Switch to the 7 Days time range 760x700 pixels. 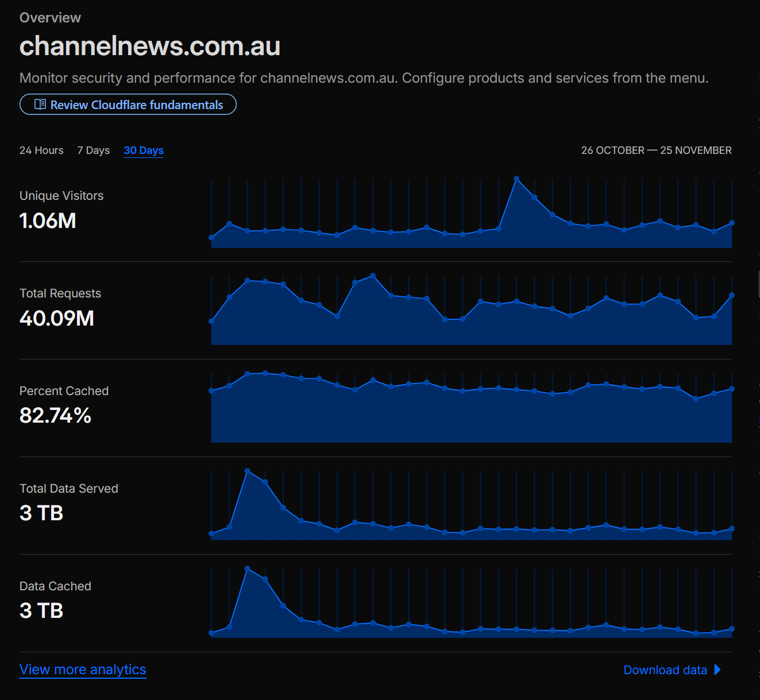[94, 150]
